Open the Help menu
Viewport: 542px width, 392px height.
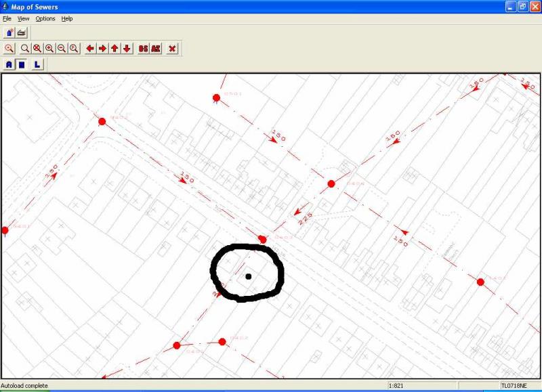[x=67, y=18]
